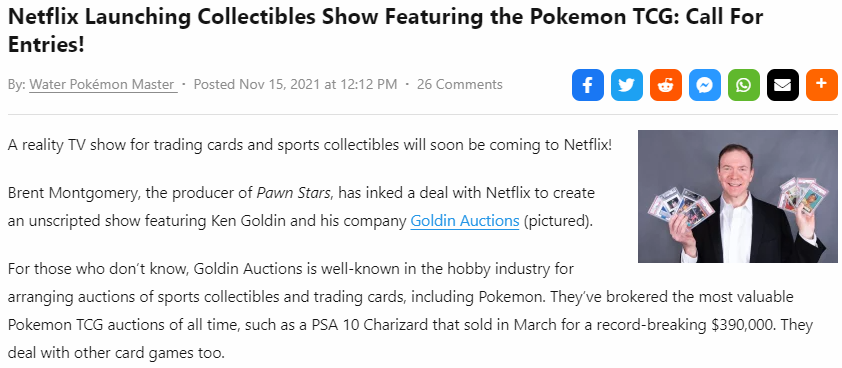Email the article using envelope icon

coord(783,85)
